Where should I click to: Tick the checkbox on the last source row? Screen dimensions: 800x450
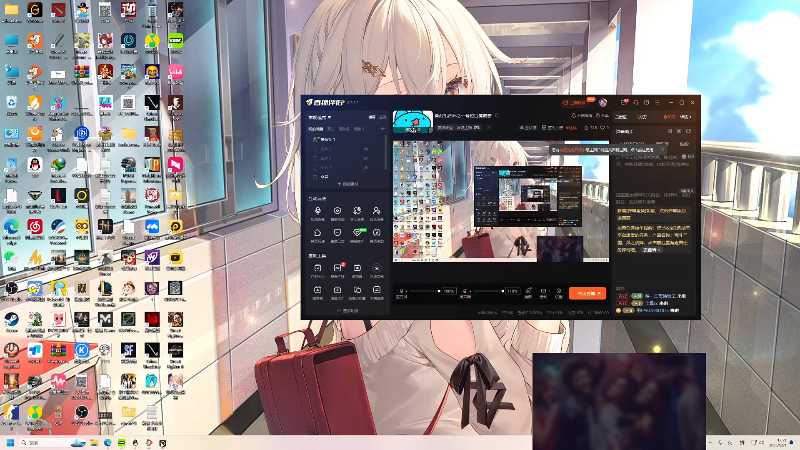coord(314,177)
